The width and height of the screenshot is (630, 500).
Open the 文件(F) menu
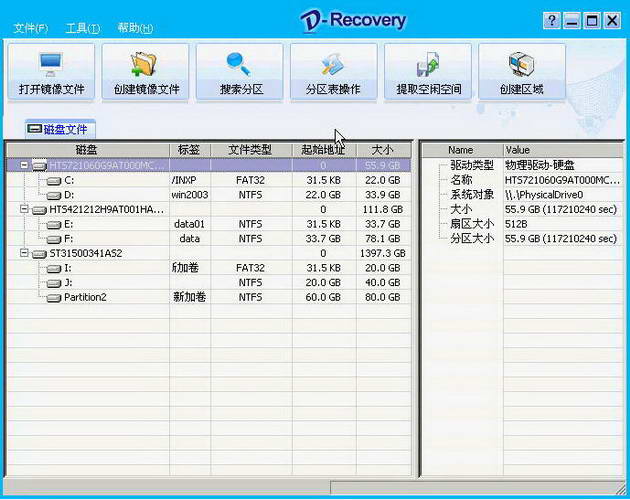coord(31,28)
